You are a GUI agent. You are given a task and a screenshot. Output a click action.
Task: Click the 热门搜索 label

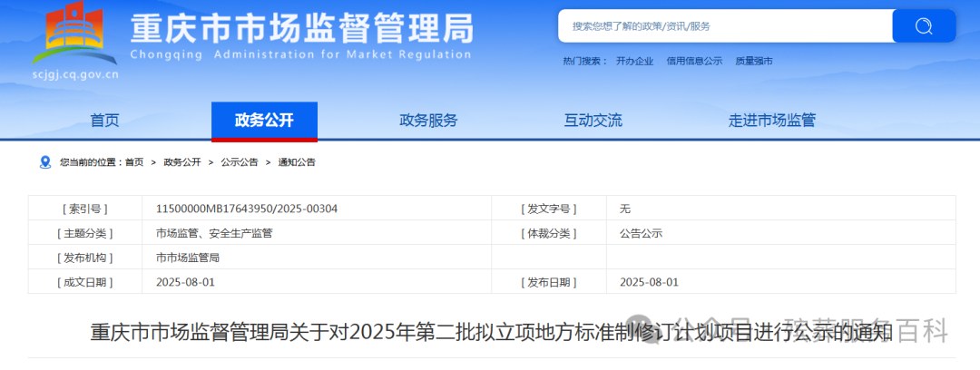(x=585, y=62)
